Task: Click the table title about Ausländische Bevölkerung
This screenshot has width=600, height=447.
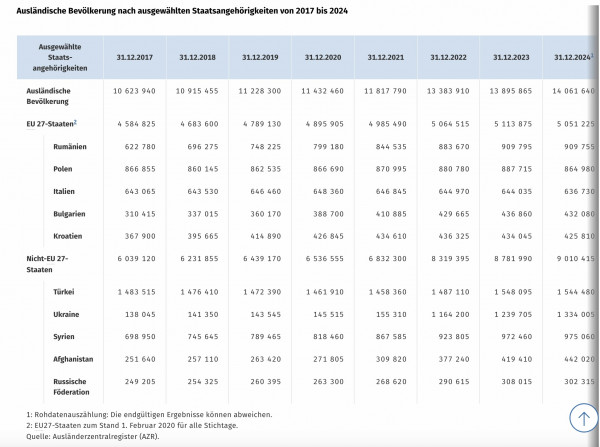Action: tap(182, 11)
